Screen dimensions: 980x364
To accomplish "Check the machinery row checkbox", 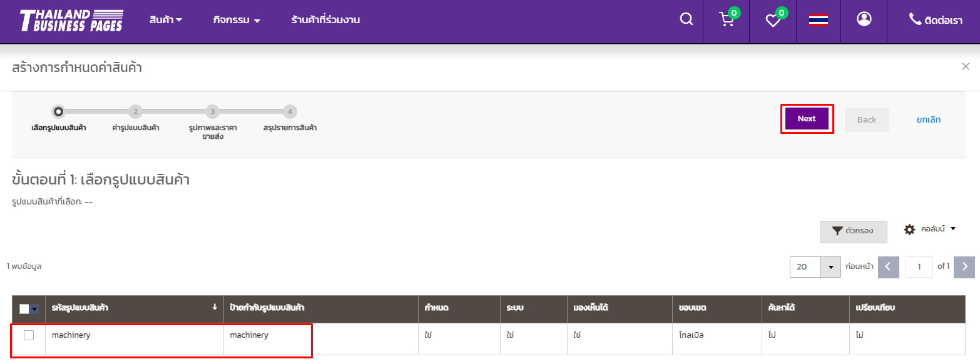I will click(29, 335).
